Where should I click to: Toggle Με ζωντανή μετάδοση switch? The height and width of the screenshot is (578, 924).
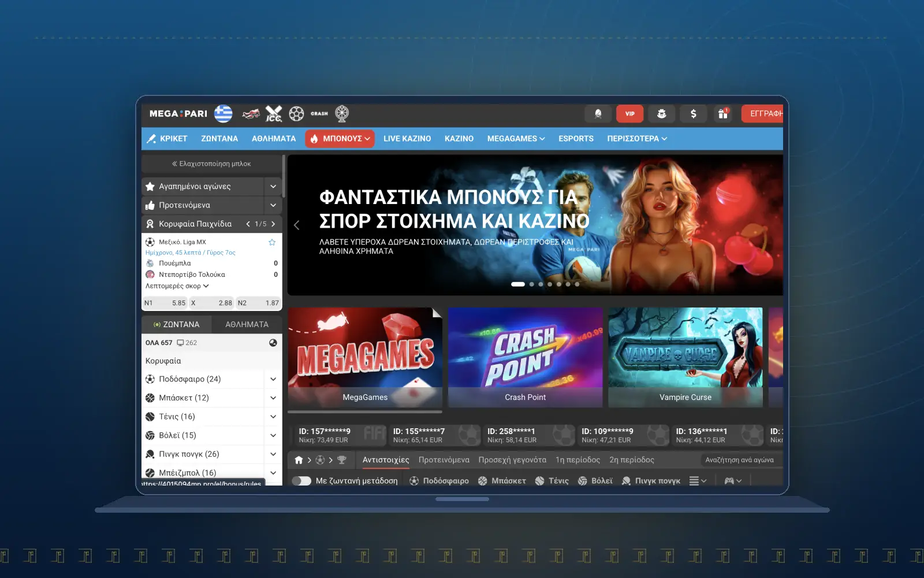(x=301, y=481)
